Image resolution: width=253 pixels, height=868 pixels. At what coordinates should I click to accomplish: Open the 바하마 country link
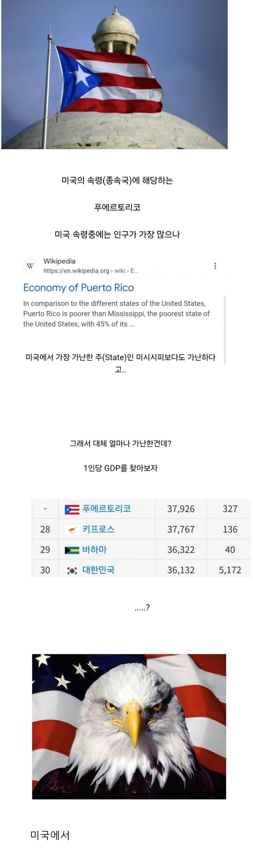(94, 549)
